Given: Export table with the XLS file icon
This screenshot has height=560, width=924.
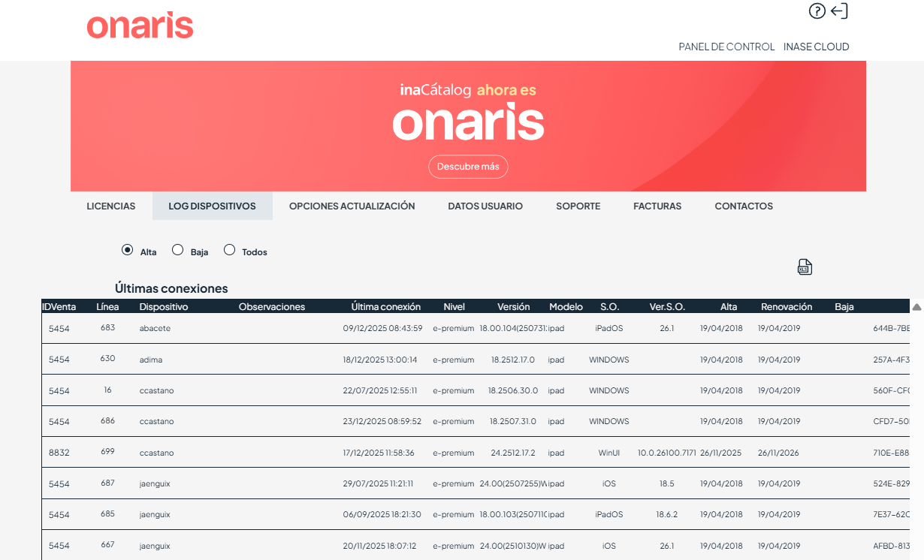Looking at the screenshot, I should [x=805, y=267].
